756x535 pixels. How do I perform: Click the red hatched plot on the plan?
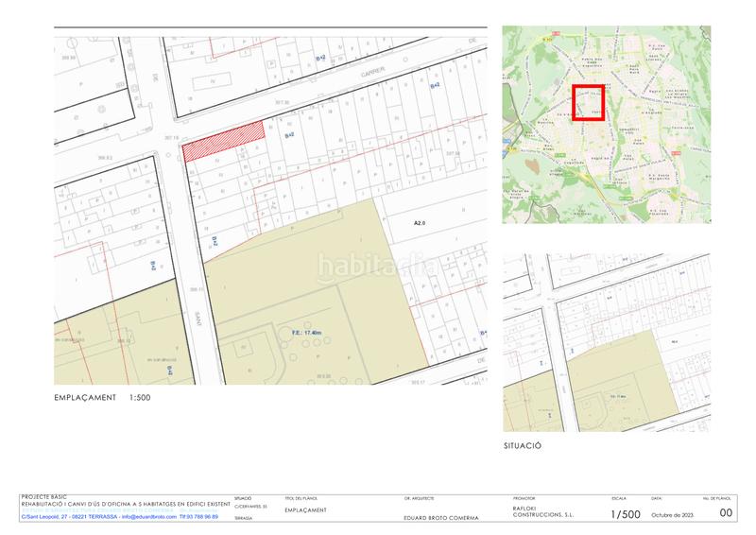point(221,143)
